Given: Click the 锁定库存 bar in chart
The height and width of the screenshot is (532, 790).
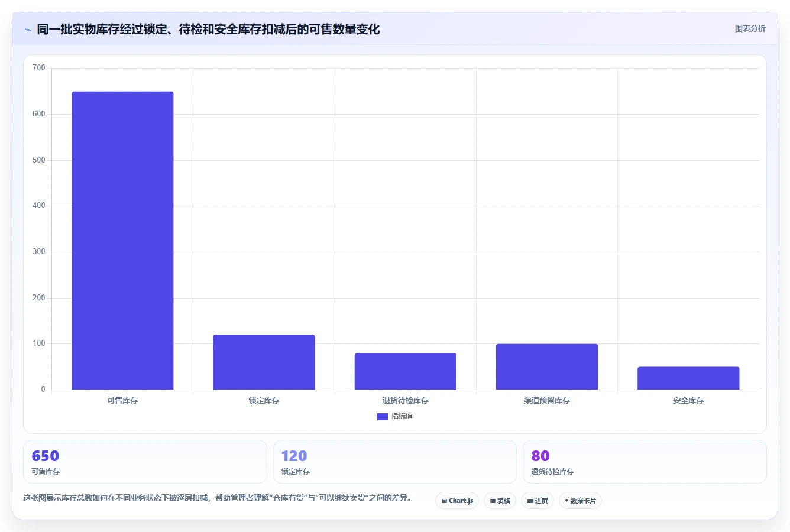Looking at the screenshot, I should (x=264, y=362).
